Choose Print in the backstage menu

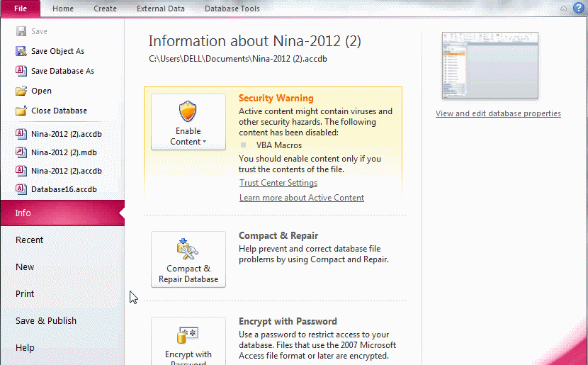click(25, 293)
